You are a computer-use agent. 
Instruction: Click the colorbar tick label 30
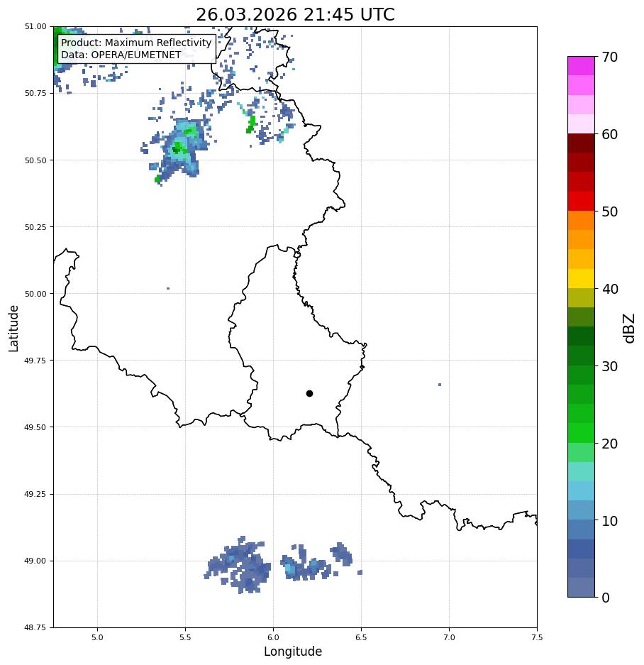(610, 366)
